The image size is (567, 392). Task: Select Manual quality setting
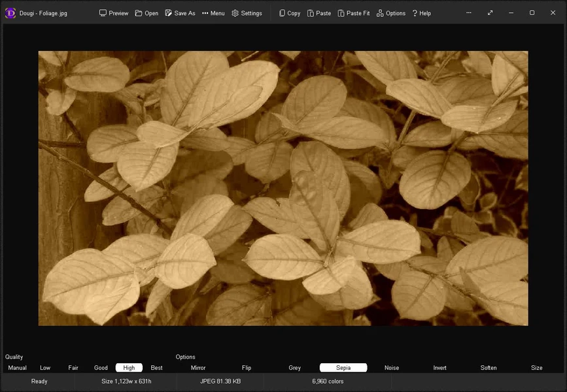click(x=18, y=368)
